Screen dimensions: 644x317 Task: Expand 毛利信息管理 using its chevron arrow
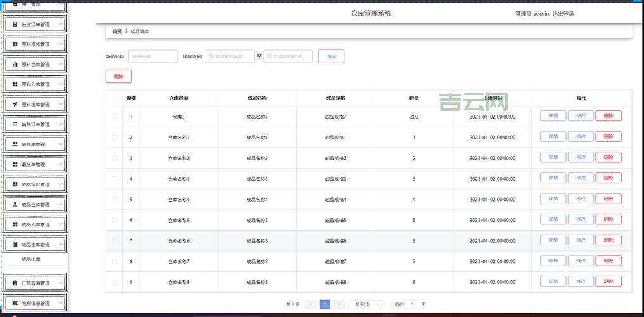coord(61,303)
